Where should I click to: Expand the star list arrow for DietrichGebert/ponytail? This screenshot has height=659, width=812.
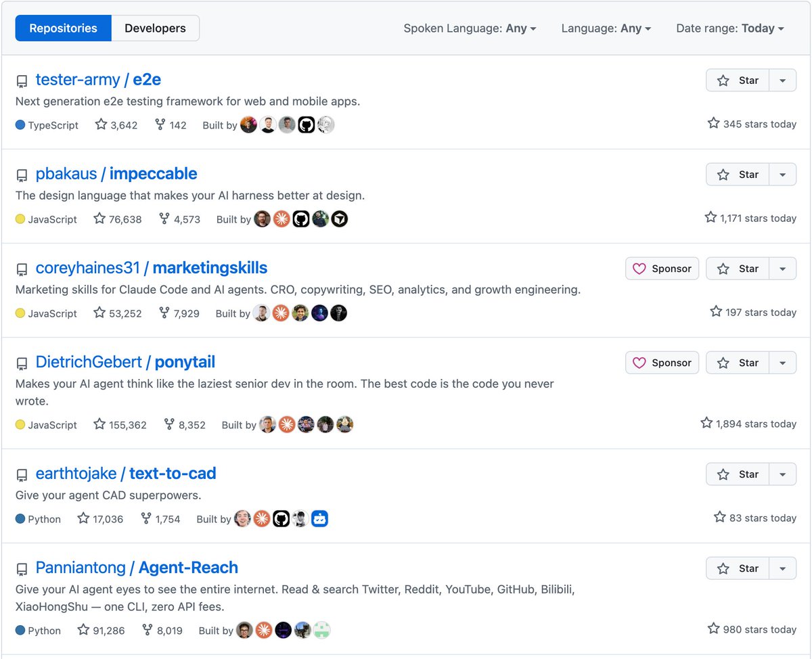[783, 363]
